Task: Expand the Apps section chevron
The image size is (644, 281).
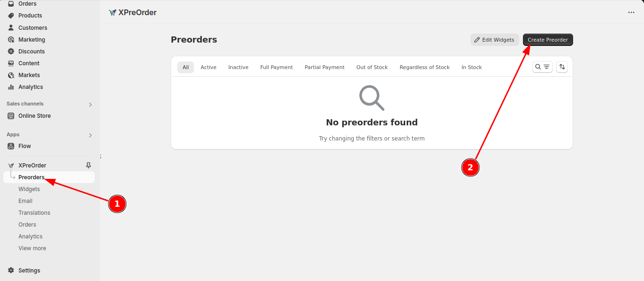Action: (x=90, y=135)
